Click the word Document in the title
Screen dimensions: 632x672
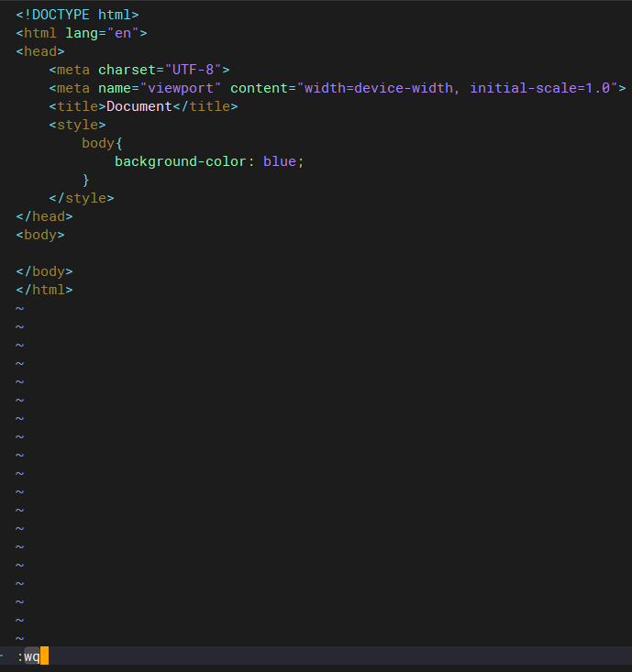(x=139, y=106)
